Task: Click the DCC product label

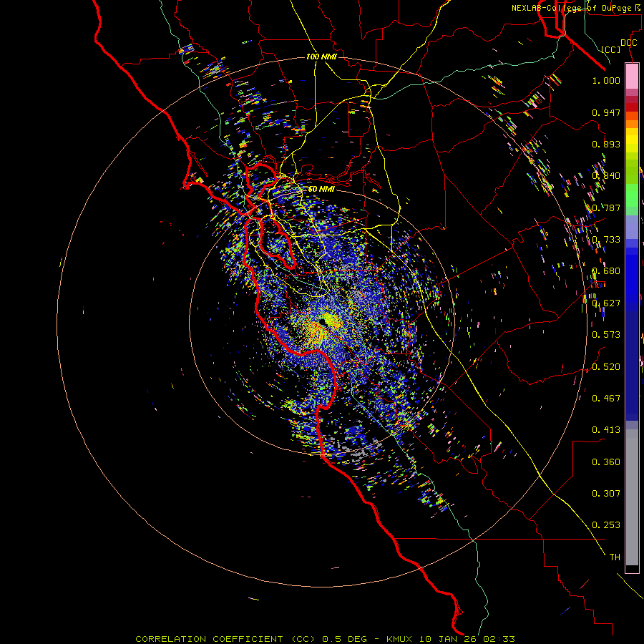Action: [x=628, y=43]
